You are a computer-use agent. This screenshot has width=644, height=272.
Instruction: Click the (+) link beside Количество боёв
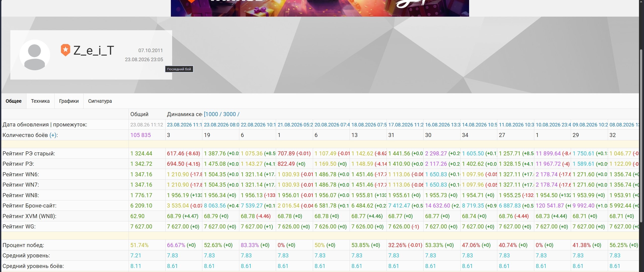[x=53, y=135]
